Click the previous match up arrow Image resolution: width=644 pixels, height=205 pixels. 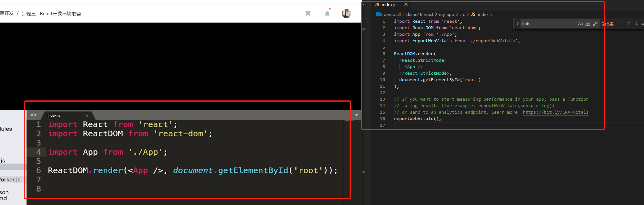click(x=629, y=23)
